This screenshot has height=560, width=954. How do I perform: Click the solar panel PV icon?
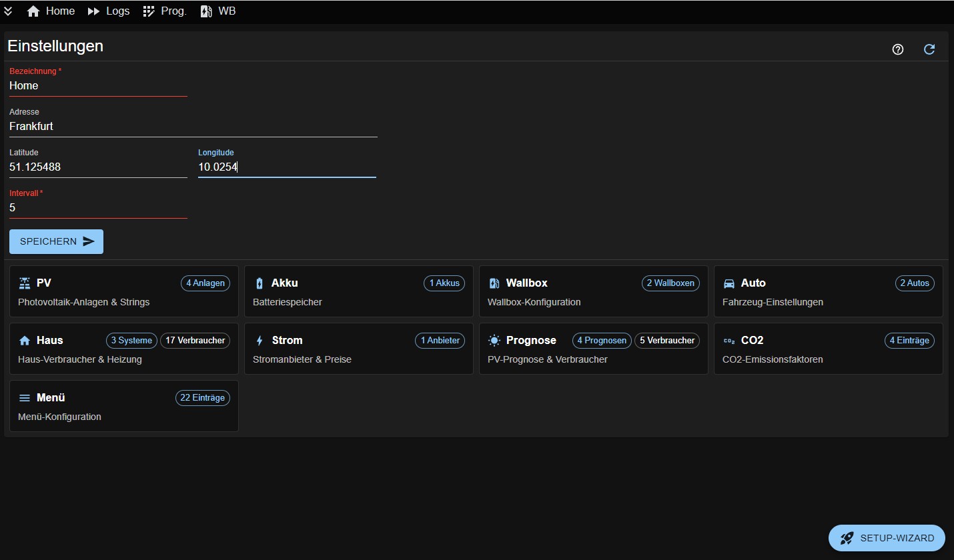tap(25, 283)
